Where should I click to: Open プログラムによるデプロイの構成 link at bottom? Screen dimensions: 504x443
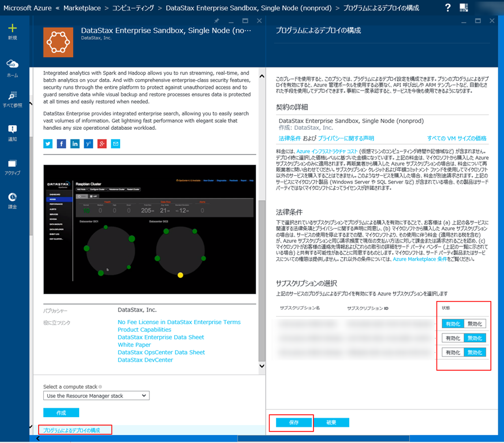pos(72,430)
